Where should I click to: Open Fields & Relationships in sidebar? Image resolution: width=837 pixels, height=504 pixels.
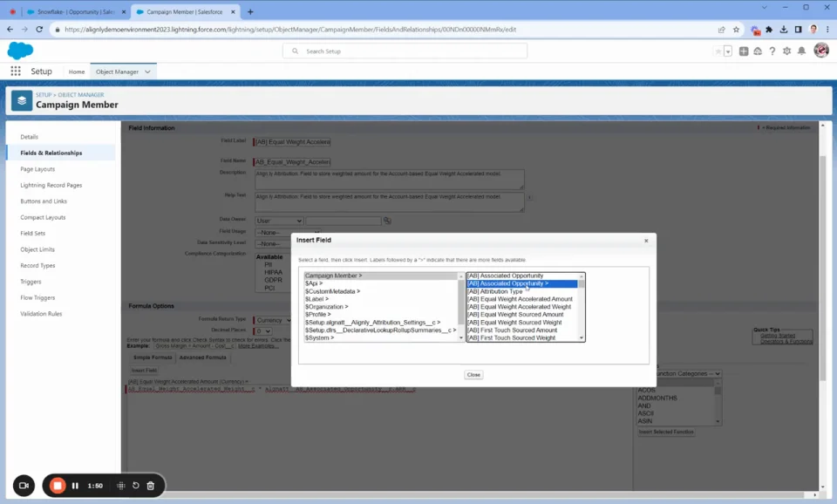tap(51, 153)
